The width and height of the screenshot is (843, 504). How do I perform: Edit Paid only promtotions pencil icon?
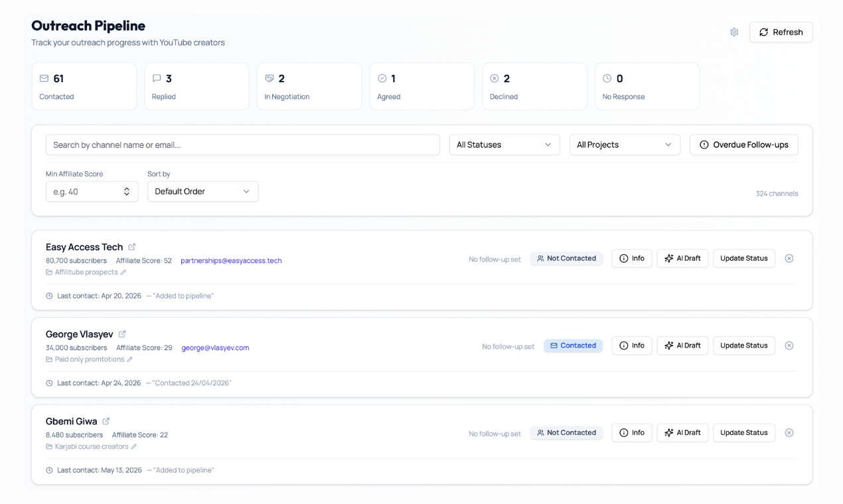(x=130, y=359)
